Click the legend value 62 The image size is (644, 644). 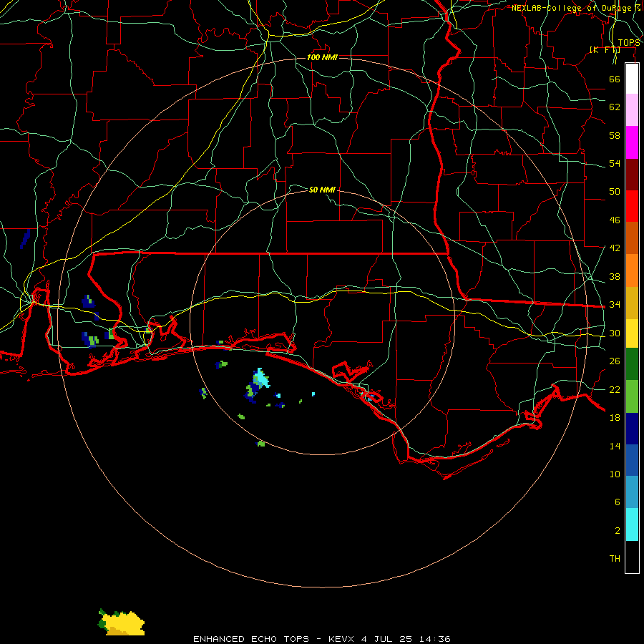tap(615, 107)
